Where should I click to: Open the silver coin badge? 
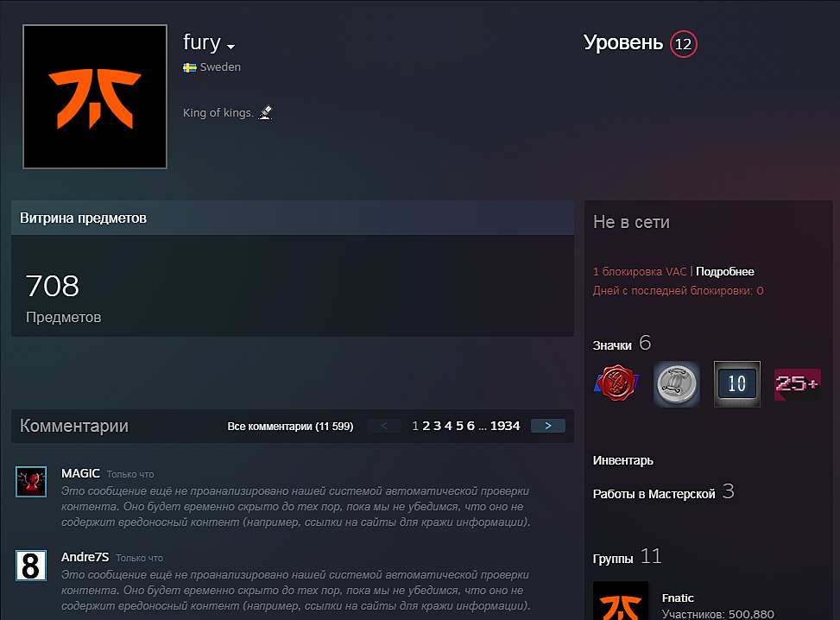[x=676, y=383]
